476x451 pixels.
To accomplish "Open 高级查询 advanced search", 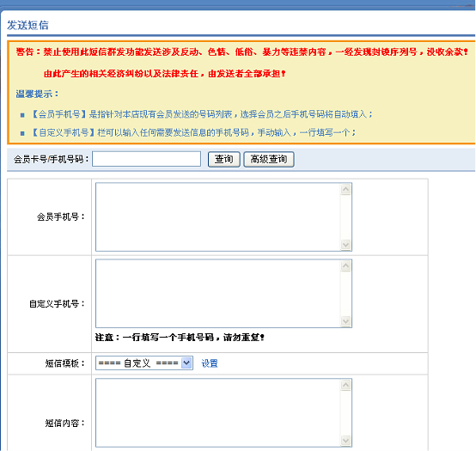I will click(269, 159).
